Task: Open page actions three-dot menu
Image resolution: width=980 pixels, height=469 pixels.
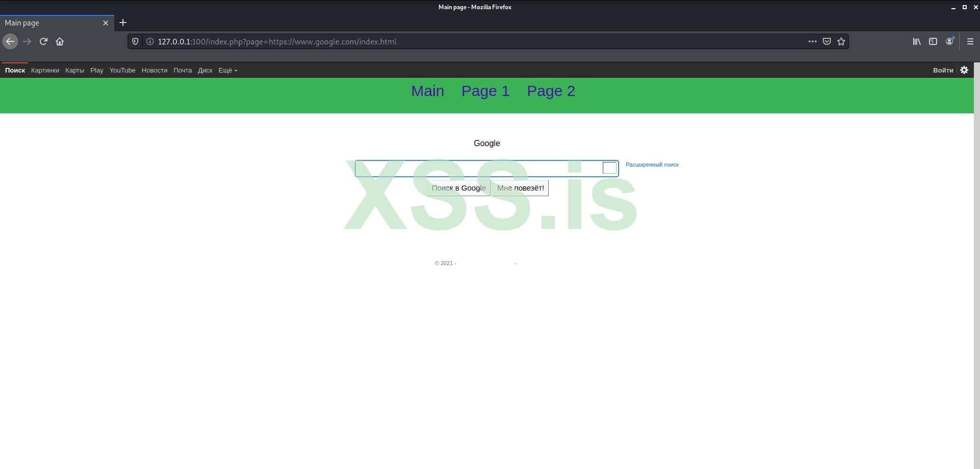Action: coord(813,41)
